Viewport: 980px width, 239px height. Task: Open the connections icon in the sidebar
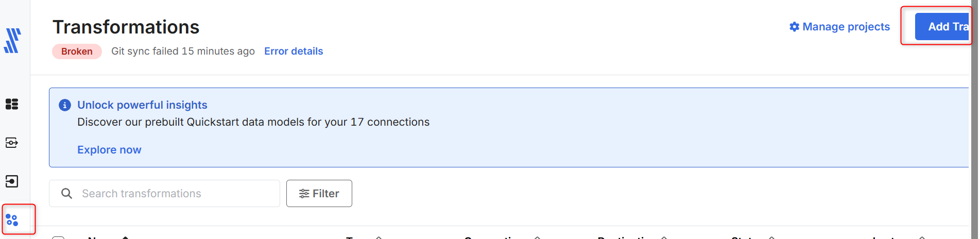point(12,143)
